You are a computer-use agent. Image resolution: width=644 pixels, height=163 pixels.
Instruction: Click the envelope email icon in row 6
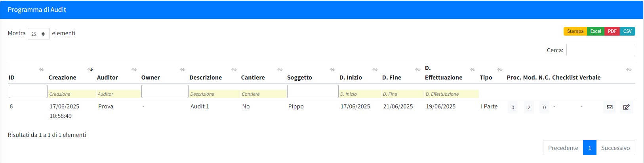click(x=609, y=107)
